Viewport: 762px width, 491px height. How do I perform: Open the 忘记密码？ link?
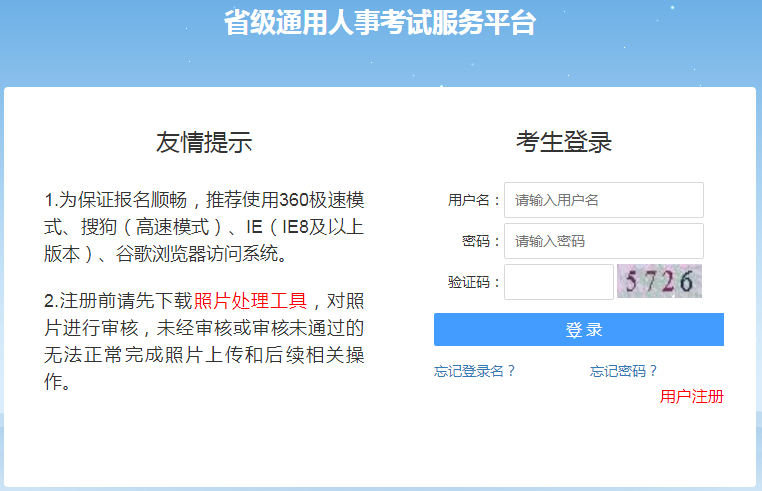tap(624, 371)
